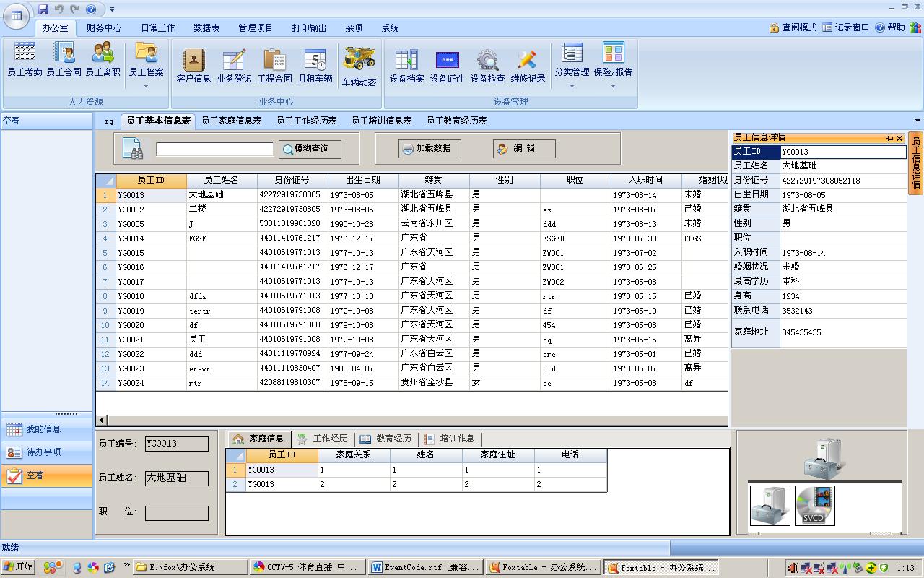The height and width of the screenshot is (578, 924).
Task: Click the 模糊查询 search button
Action: (x=310, y=149)
